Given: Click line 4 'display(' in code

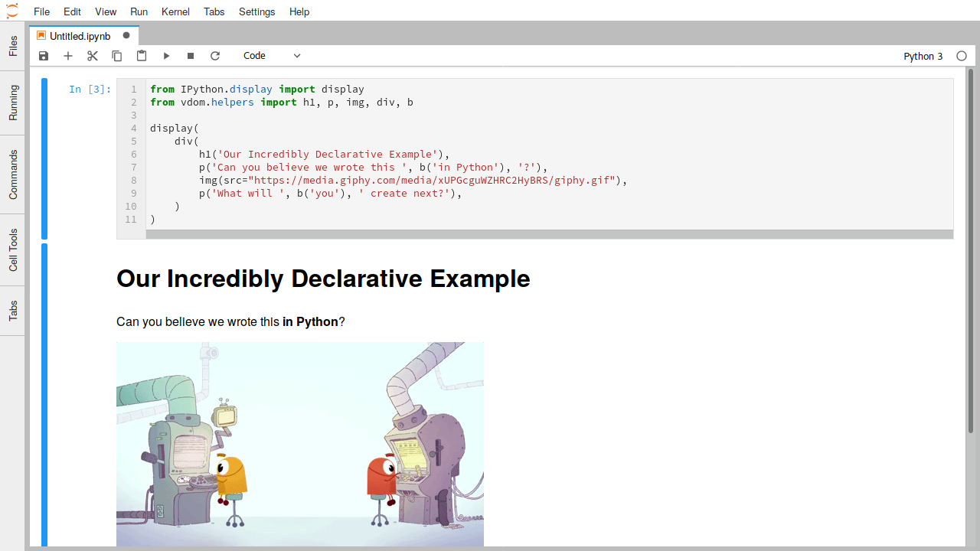Looking at the screenshot, I should click(x=175, y=128).
